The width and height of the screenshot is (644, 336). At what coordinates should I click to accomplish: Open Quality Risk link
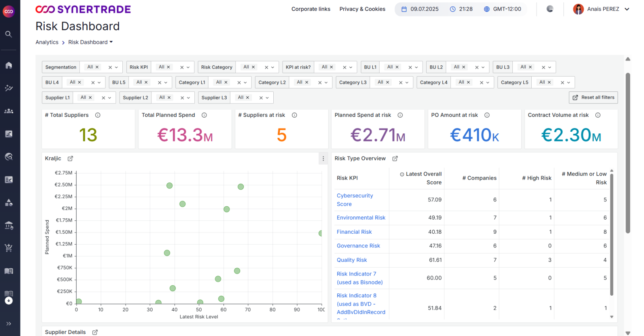click(352, 260)
